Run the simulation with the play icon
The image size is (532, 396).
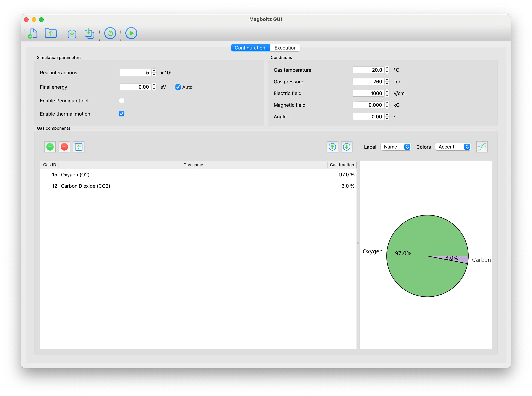(x=131, y=33)
